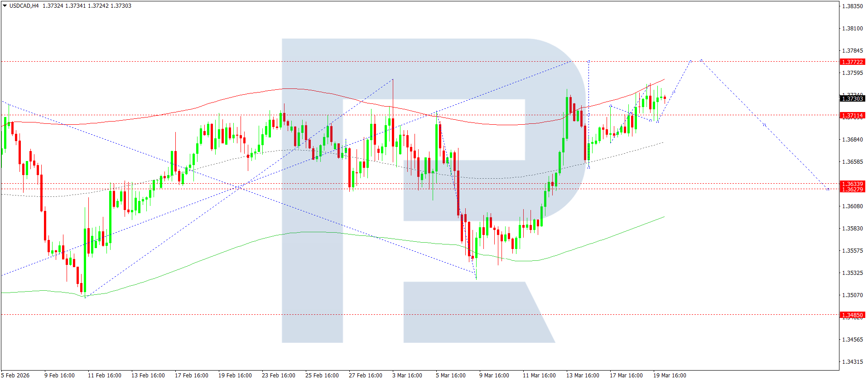Select the 27 Feb 16:00 time label

pos(365,375)
